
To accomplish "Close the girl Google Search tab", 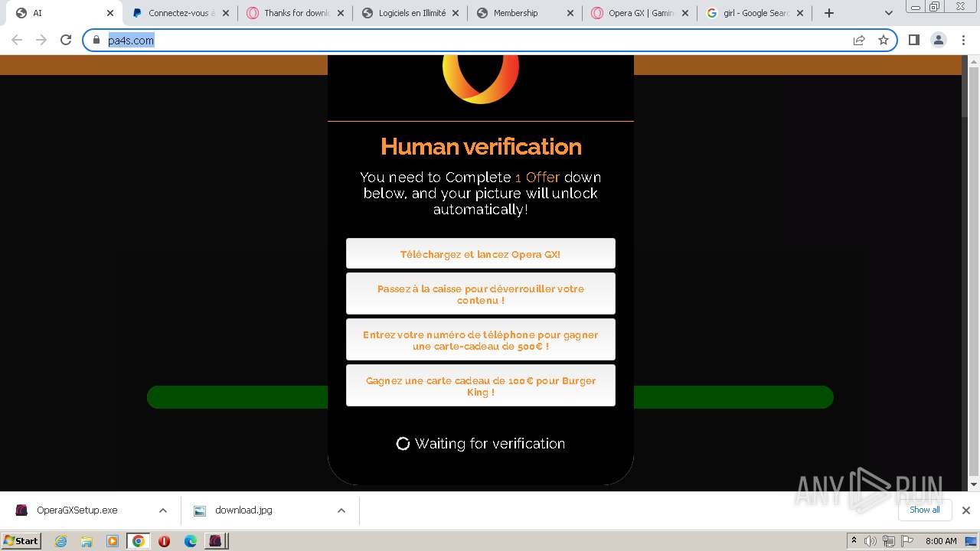I will click(x=800, y=13).
